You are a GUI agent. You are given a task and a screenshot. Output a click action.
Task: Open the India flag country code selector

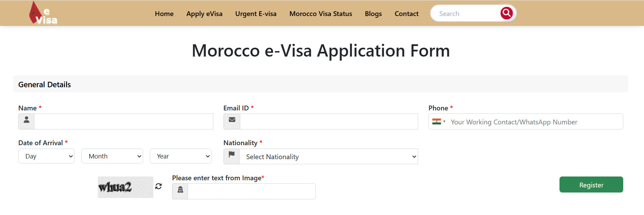point(439,122)
